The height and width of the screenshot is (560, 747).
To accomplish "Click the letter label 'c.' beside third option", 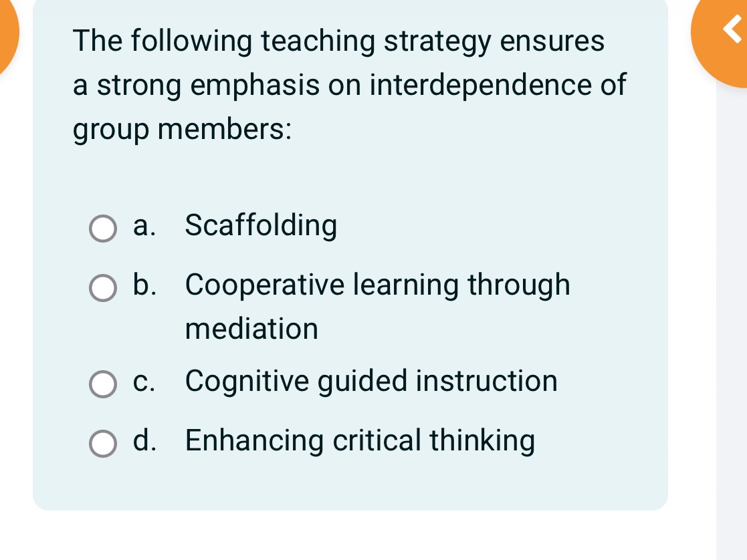I will (x=144, y=382).
